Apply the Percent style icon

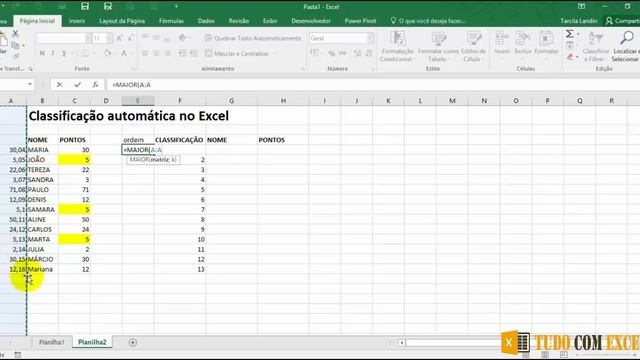[331, 53]
